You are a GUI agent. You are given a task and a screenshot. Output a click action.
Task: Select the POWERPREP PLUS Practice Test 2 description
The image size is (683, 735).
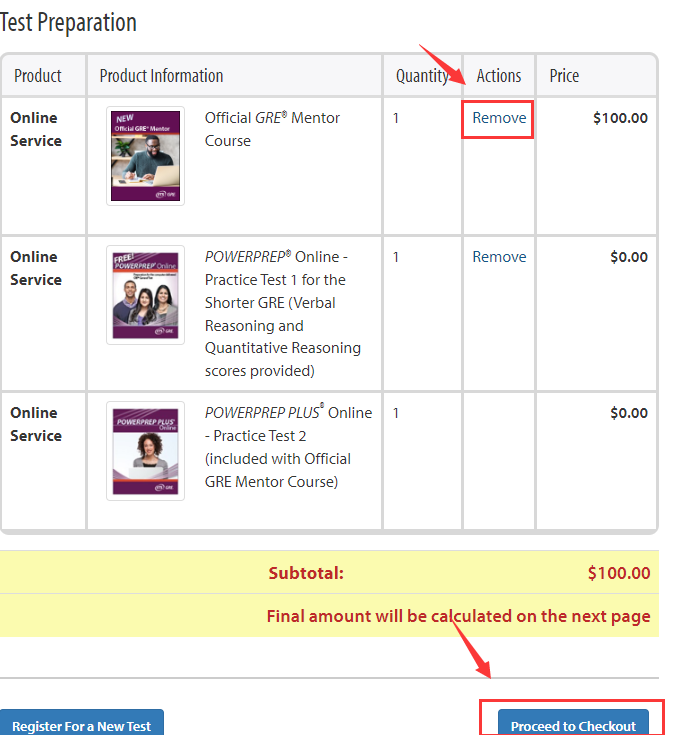(288, 447)
